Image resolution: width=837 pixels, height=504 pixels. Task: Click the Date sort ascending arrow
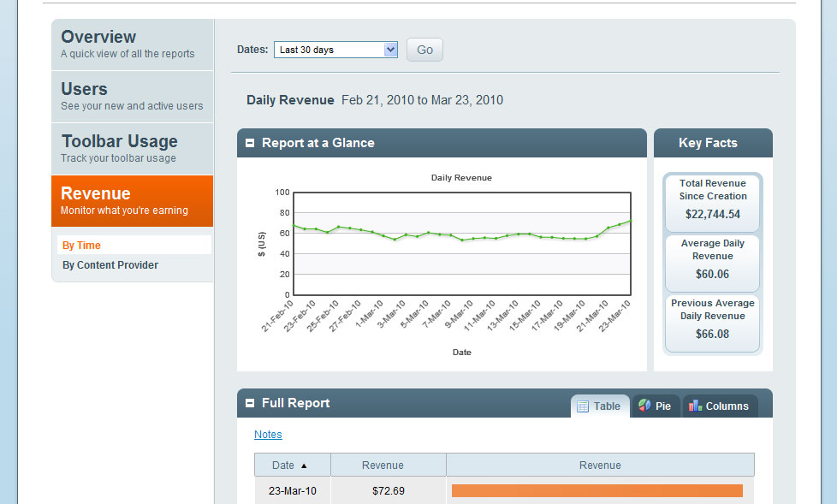[304, 466]
